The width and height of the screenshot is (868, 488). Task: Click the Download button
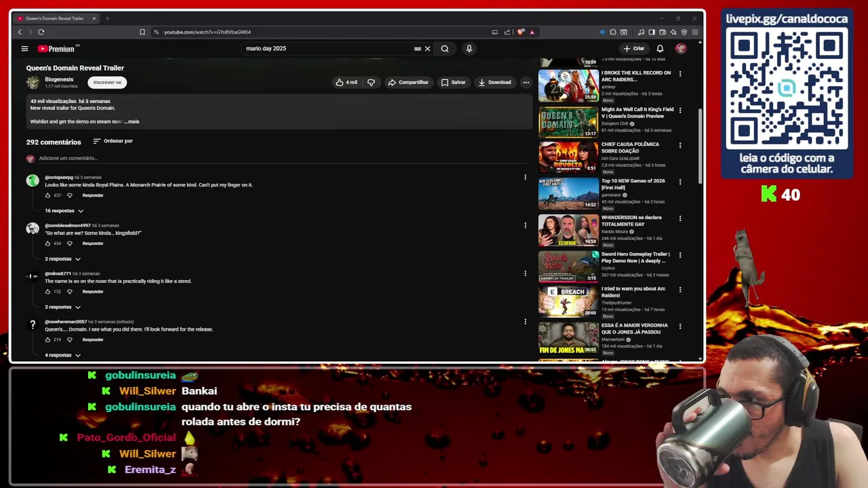[495, 82]
